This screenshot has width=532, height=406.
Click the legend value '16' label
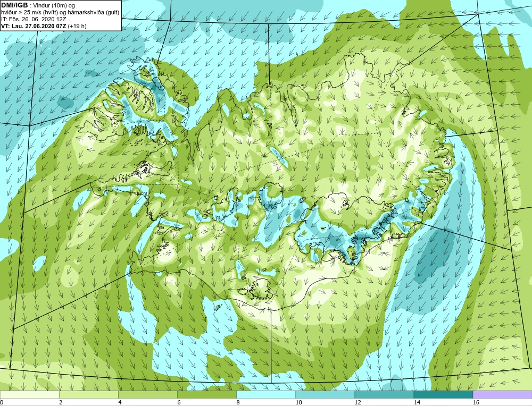pyautogui.click(x=476, y=402)
